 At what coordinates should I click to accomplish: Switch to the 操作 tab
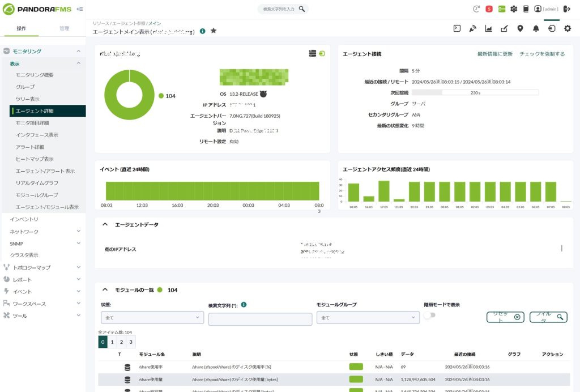pyautogui.click(x=22, y=28)
